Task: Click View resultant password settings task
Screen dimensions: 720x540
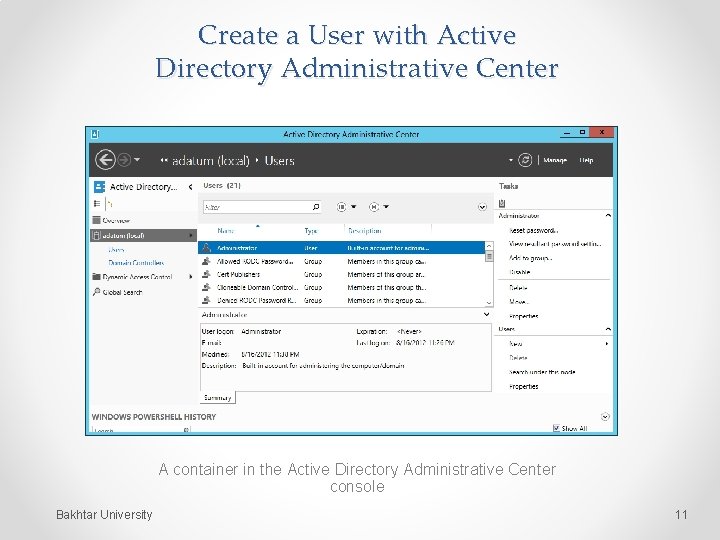Action: [x=555, y=244]
